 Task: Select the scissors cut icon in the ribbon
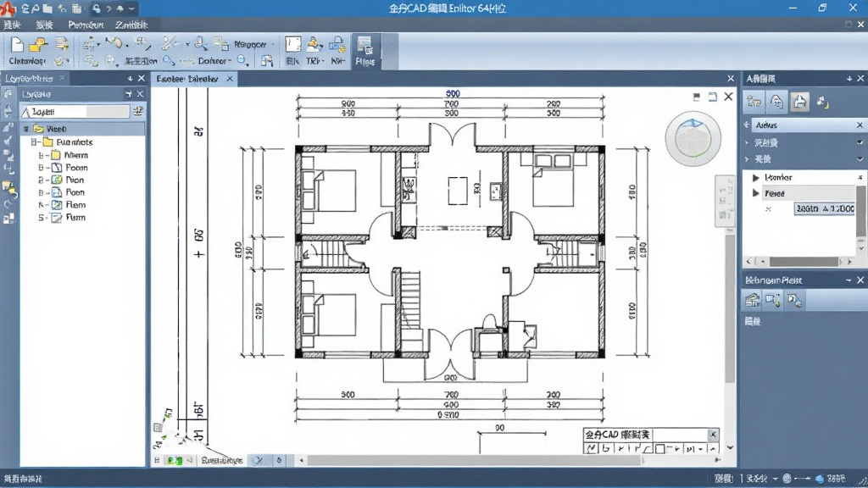click(170, 43)
